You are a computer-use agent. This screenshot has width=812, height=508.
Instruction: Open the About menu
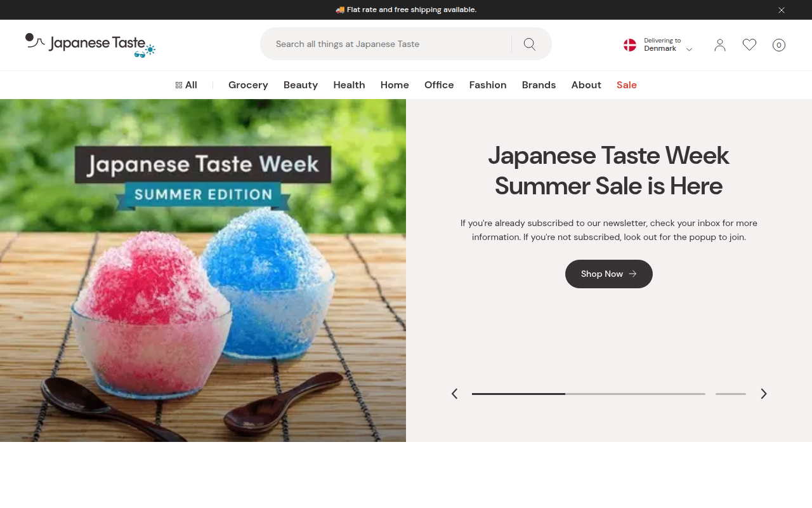(586, 85)
